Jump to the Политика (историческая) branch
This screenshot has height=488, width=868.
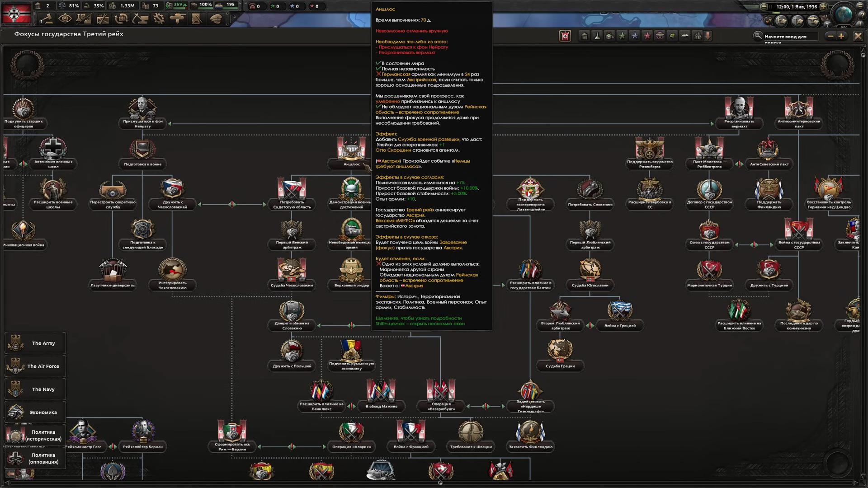pyautogui.click(x=35, y=436)
